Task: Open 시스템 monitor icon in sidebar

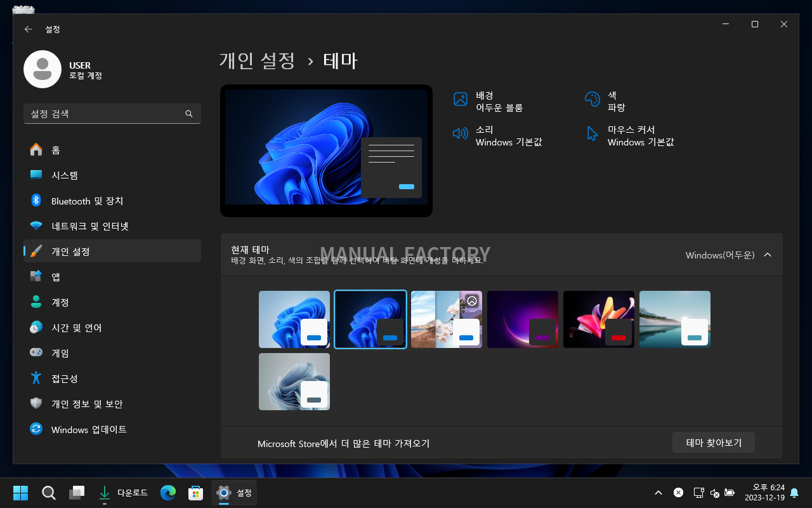Action: 36,175
